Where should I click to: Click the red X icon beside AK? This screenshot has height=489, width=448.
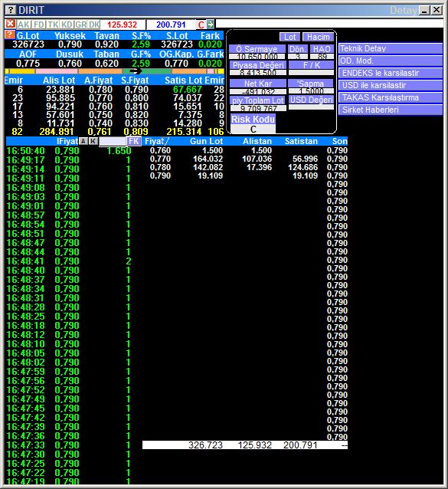(x=11, y=24)
